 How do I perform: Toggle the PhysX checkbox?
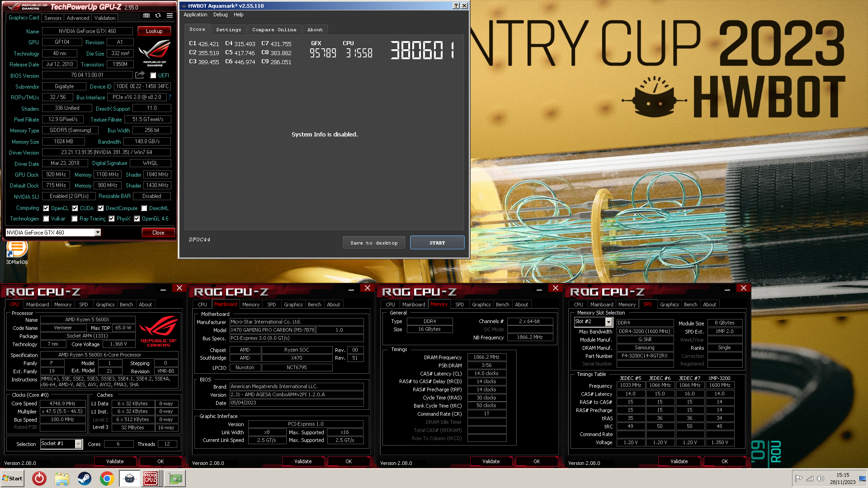[x=112, y=219]
